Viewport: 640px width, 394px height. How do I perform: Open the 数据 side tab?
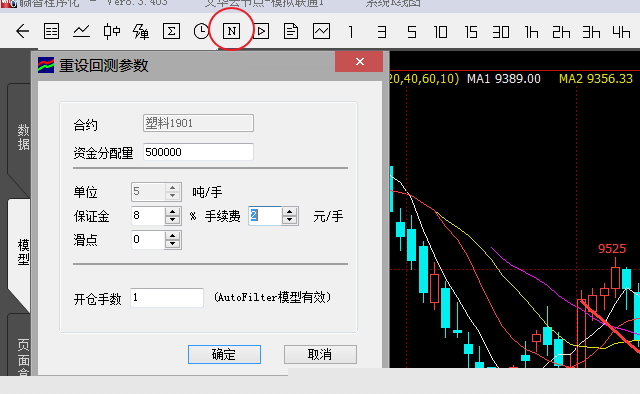click(20, 138)
